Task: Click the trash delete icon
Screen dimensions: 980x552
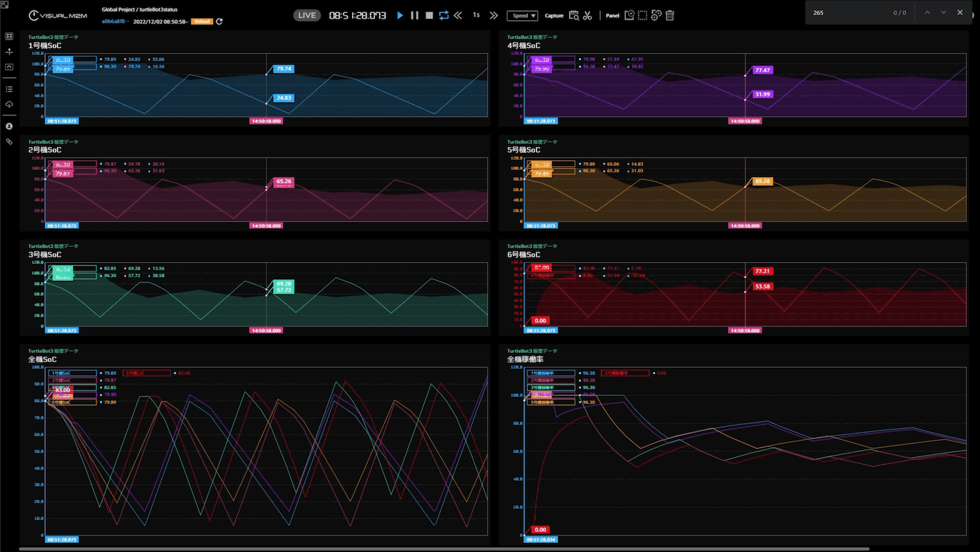Action: click(x=670, y=15)
